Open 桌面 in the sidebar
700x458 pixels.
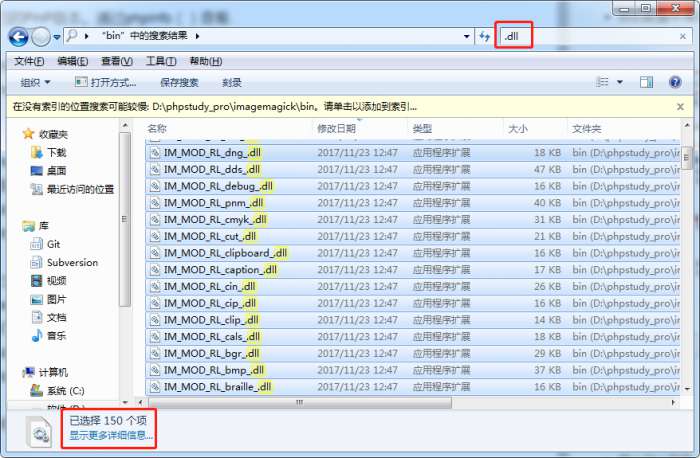coord(48,171)
